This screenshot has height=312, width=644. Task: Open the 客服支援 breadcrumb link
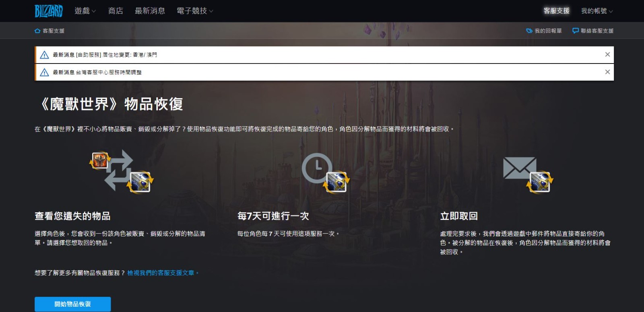[x=54, y=31]
